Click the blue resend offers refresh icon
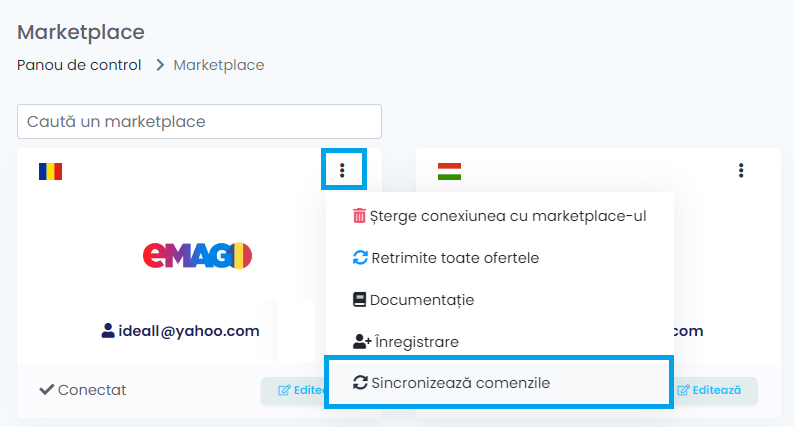Screen dimensions: 794x427 click(x=360, y=257)
